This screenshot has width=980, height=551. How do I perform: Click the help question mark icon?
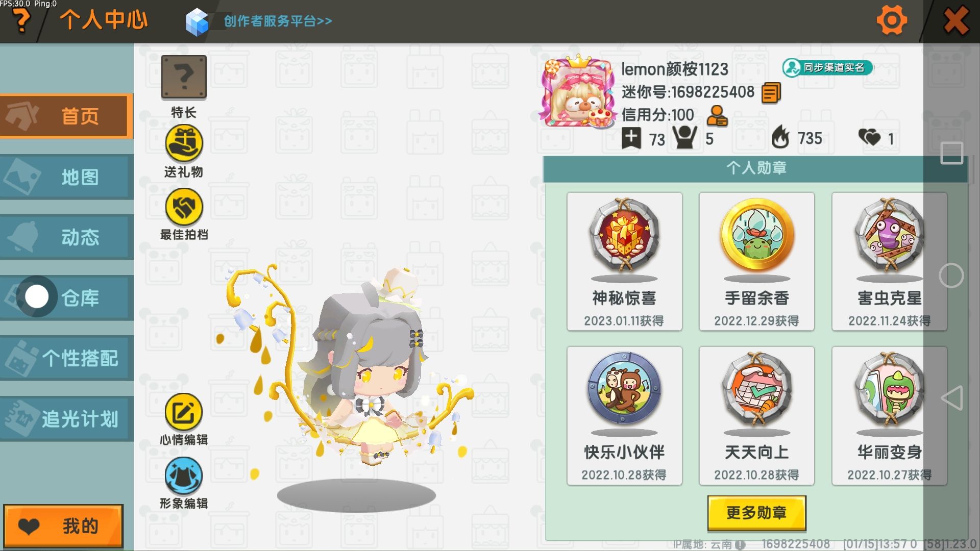21,20
